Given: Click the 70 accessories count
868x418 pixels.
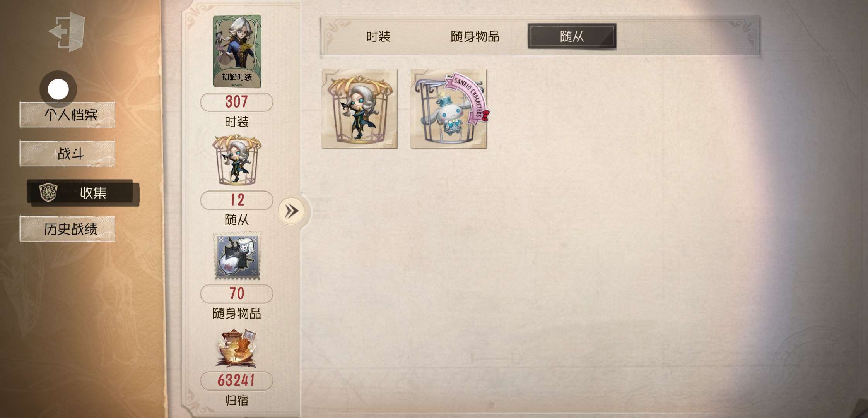Looking at the screenshot, I should [237, 294].
